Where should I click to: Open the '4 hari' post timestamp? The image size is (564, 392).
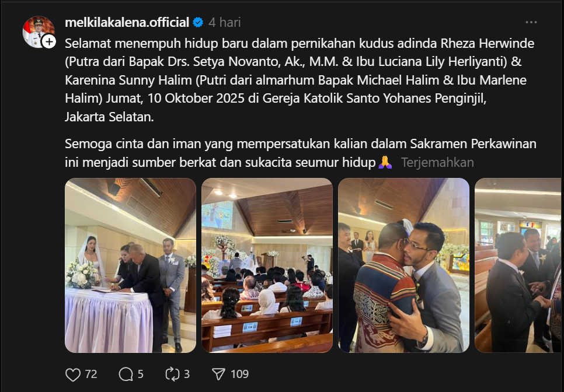click(224, 22)
